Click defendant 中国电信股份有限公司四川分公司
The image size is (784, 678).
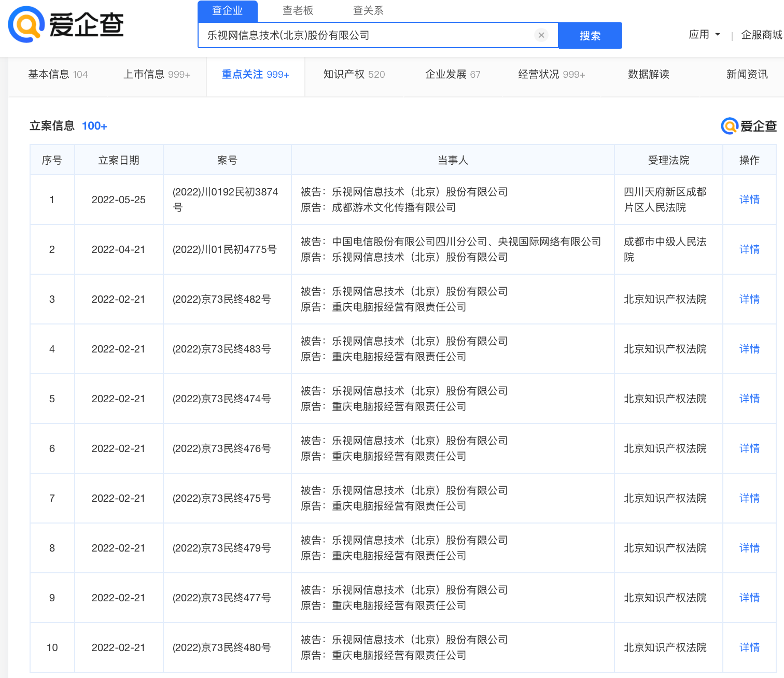[x=410, y=242]
